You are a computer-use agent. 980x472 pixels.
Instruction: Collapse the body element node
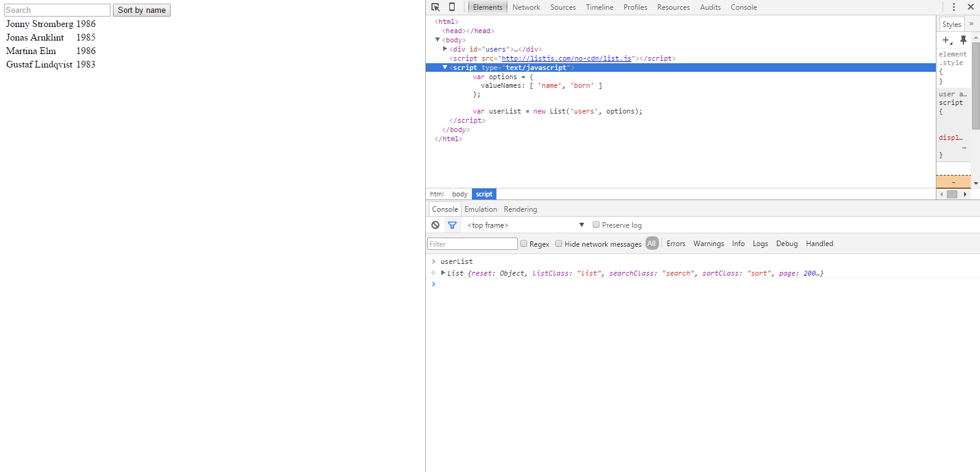click(438, 40)
